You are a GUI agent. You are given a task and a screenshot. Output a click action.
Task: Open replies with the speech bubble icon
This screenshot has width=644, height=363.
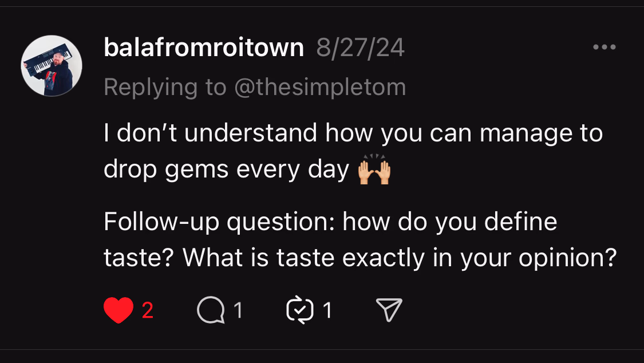pos(211,310)
